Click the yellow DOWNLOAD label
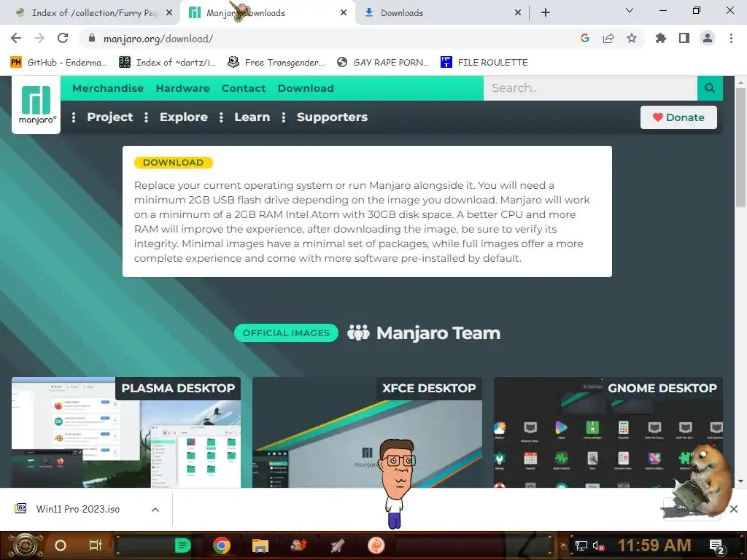 click(x=174, y=163)
